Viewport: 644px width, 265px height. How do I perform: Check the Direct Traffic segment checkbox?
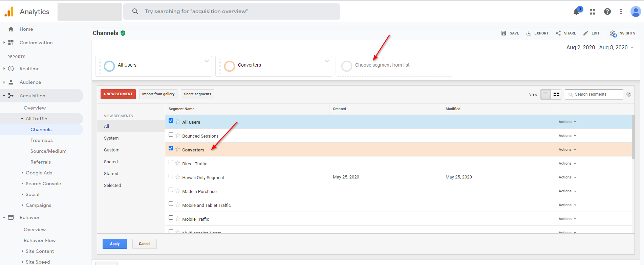[x=171, y=162]
